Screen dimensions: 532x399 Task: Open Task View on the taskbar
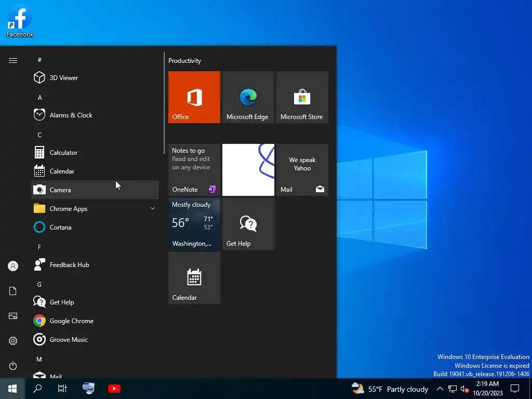[x=62, y=389]
